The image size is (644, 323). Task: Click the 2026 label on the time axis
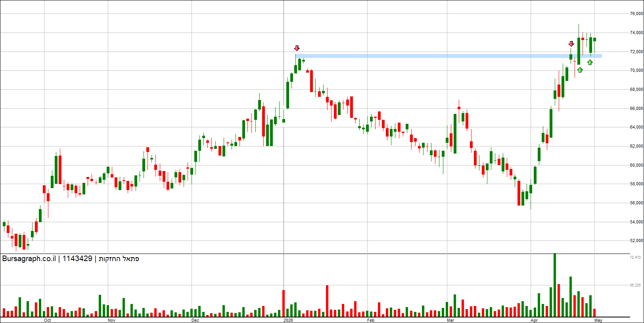click(288, 320)
